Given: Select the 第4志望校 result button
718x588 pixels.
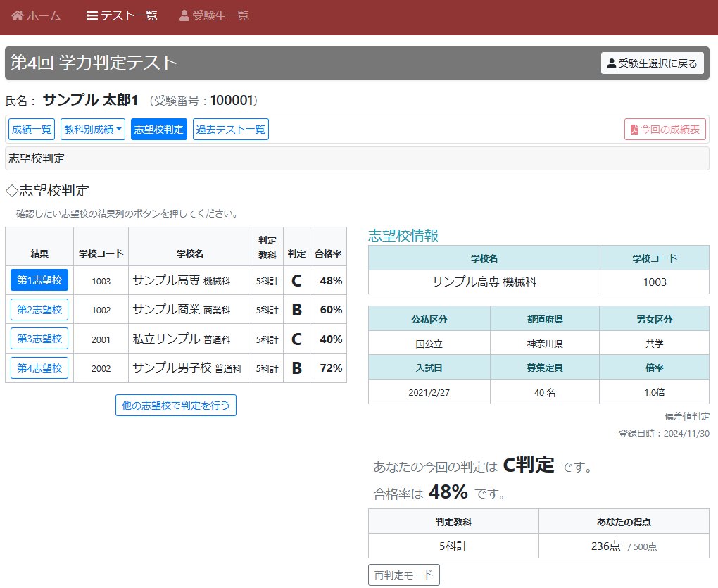Looking at the screenshot, I should point(39,368).
